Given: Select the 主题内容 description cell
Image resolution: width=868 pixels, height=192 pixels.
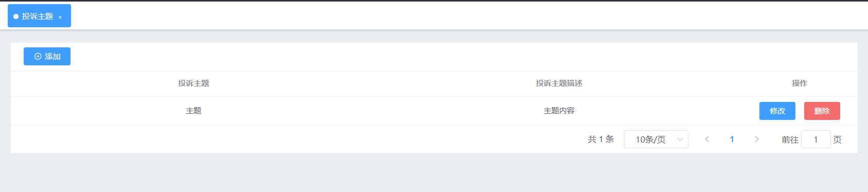Looking at the screenshot, I should tap(559, 111).
